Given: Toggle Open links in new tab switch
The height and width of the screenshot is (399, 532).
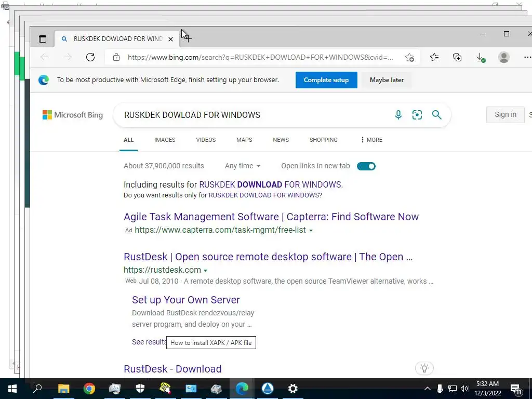Looking at the screenshot, I should 366,166.
